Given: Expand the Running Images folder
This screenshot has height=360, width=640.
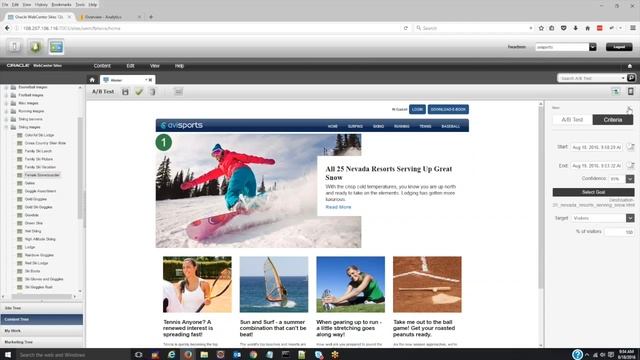Looking at the screenshot, I should (6, 111).
